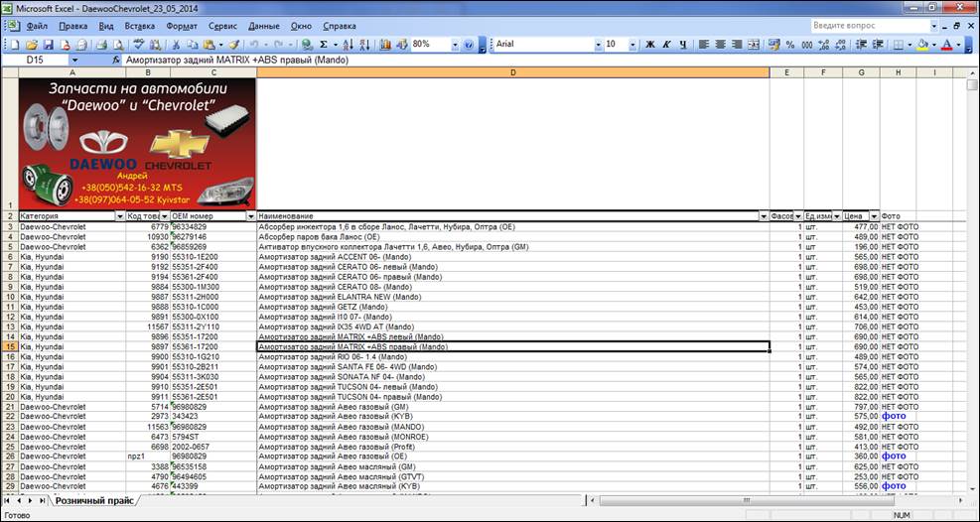Click the Increase Indent icon
Viewport: 980px width, 522px height.
(878, 45)
